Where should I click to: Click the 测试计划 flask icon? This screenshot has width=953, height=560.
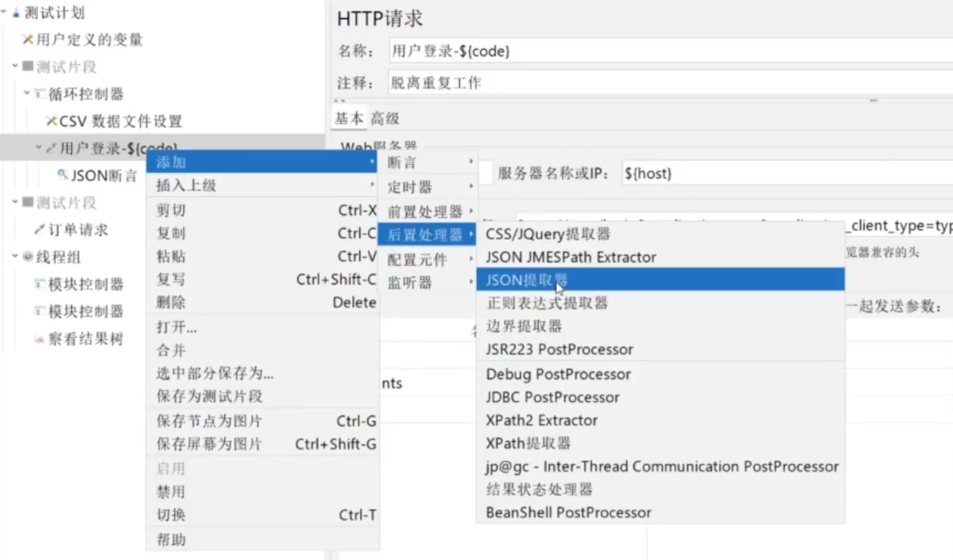(16, 13)
